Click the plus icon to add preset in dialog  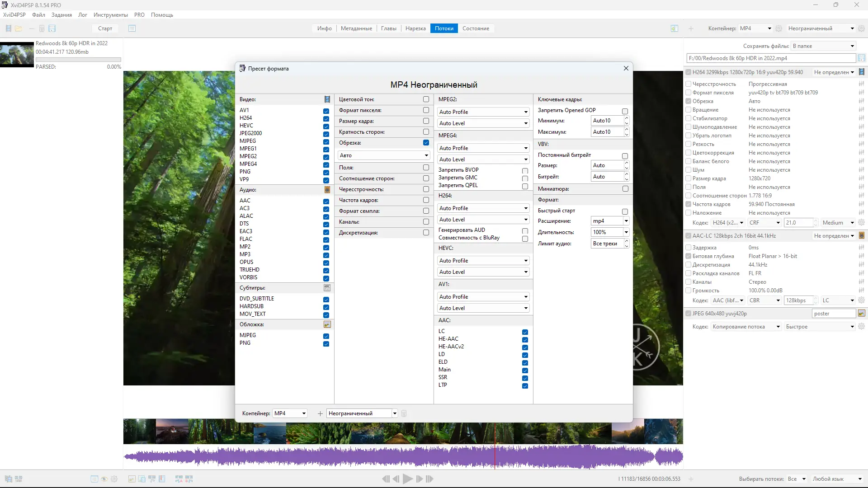point(320,413)
